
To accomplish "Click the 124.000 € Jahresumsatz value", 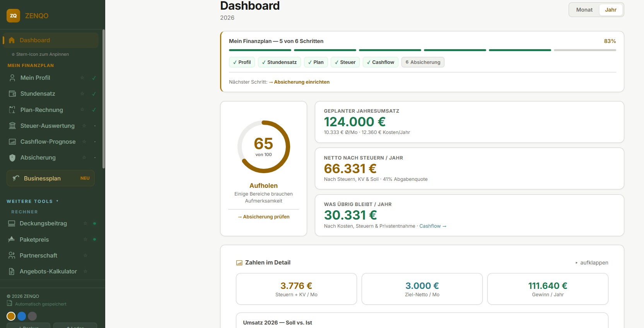I will pyautogui.click(x=355, y=122).
